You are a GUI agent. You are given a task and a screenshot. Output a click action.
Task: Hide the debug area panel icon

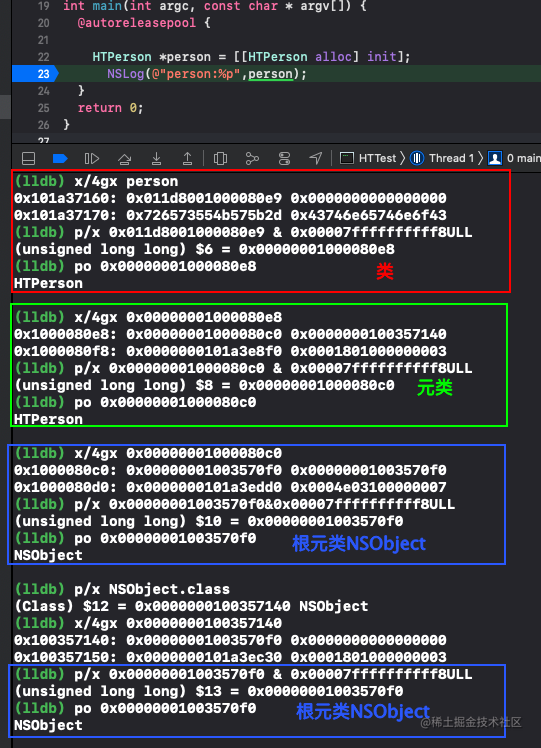pyautogui.click(x=29, y=158)
